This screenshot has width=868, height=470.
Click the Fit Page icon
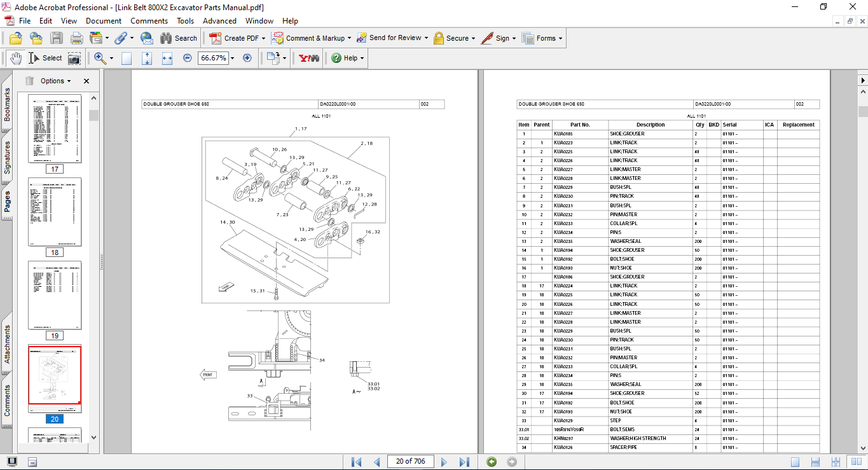point(147,58)
